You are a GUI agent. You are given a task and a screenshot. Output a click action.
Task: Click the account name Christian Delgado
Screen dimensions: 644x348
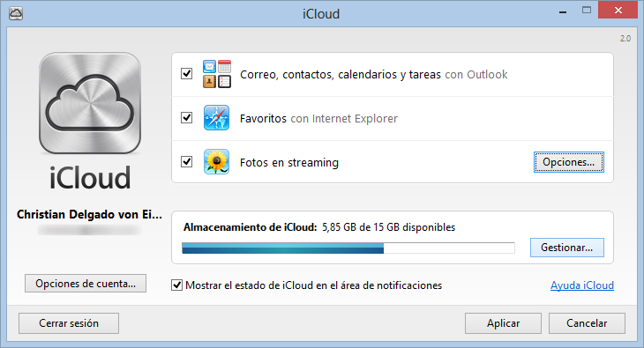(89, 215)
